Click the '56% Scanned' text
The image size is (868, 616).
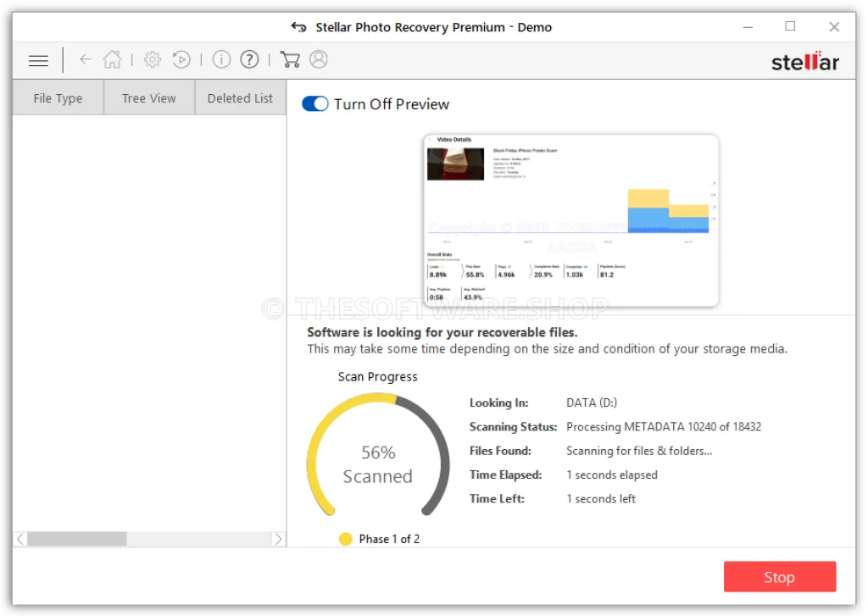tap(378, 464)
